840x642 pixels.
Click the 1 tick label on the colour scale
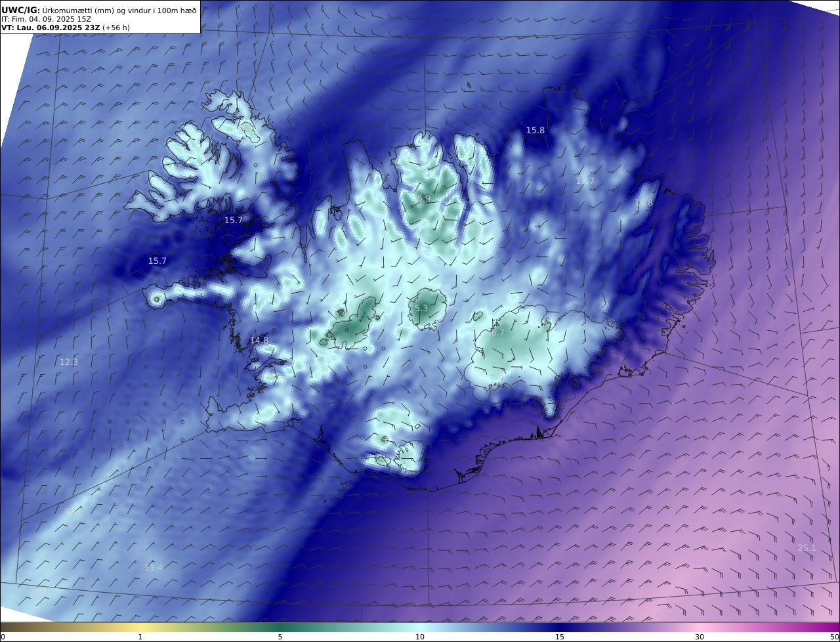140,637
